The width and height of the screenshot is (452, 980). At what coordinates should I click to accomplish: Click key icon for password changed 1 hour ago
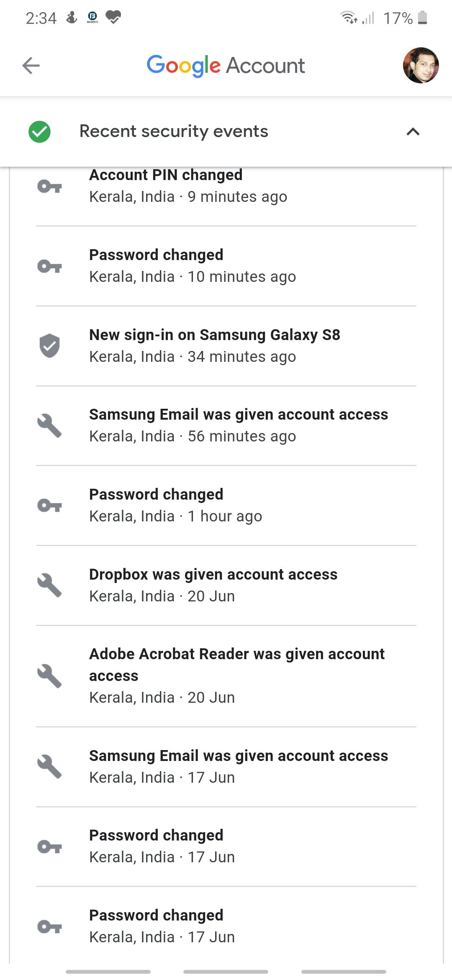point(49,505)
